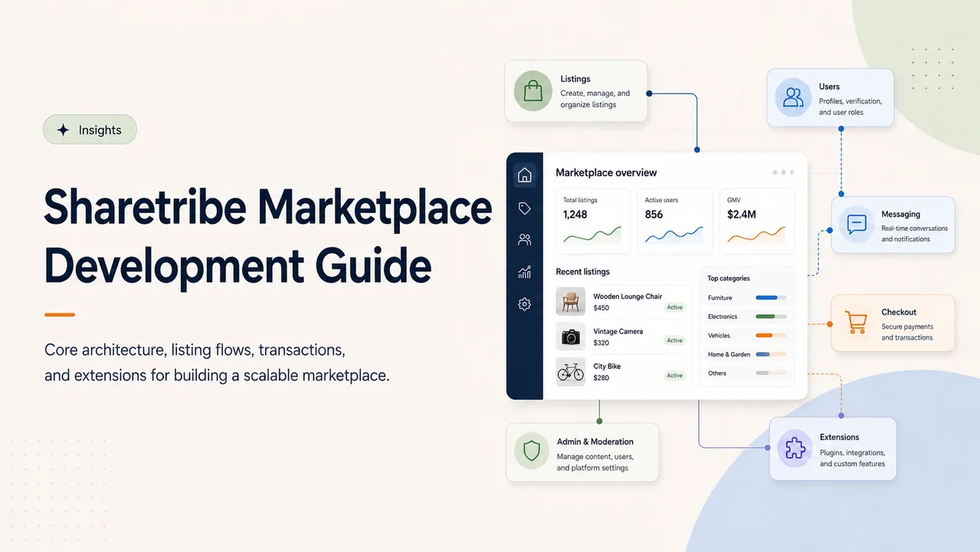Click the Extensions puzzle piece icon
This screenshot has width=980, height=552.
795,449
